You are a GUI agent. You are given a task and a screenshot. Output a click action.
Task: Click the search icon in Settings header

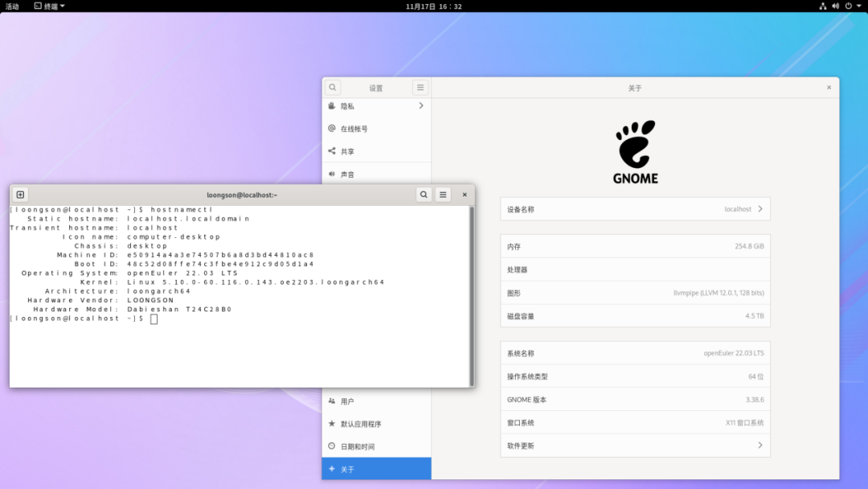click(x=333, y=88)
